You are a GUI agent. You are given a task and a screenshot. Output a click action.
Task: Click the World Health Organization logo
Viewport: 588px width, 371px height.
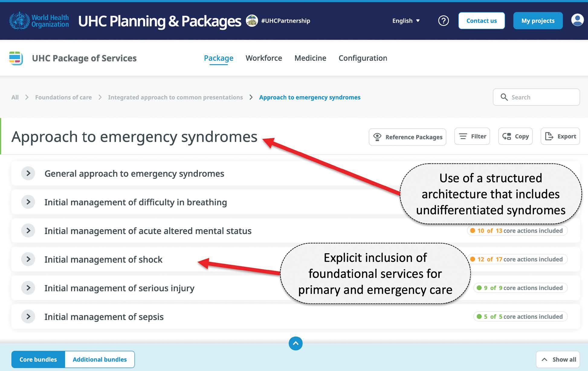[x=39, y=21]
